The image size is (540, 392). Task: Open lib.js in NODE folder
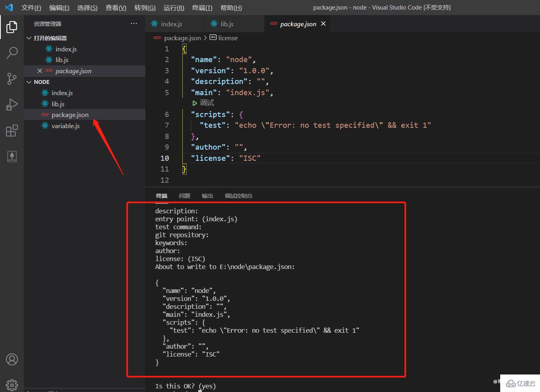(84, 104)
